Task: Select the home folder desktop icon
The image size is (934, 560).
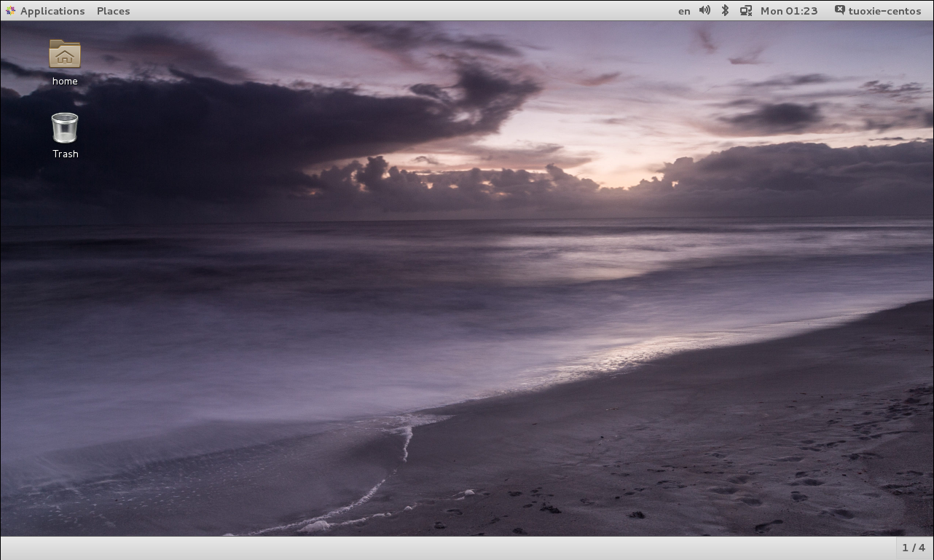Action: 65,55
